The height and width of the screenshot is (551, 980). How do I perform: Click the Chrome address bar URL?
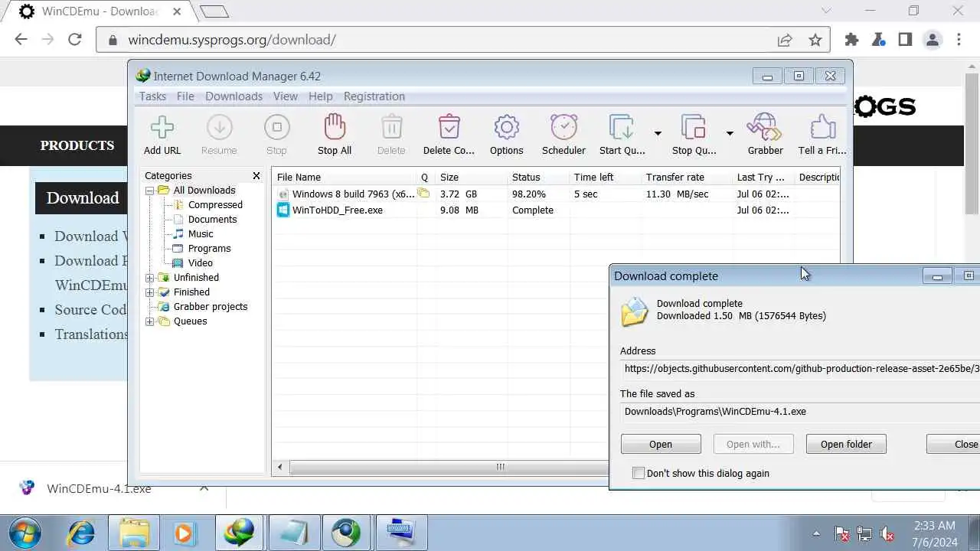click(x=232, y=40)
